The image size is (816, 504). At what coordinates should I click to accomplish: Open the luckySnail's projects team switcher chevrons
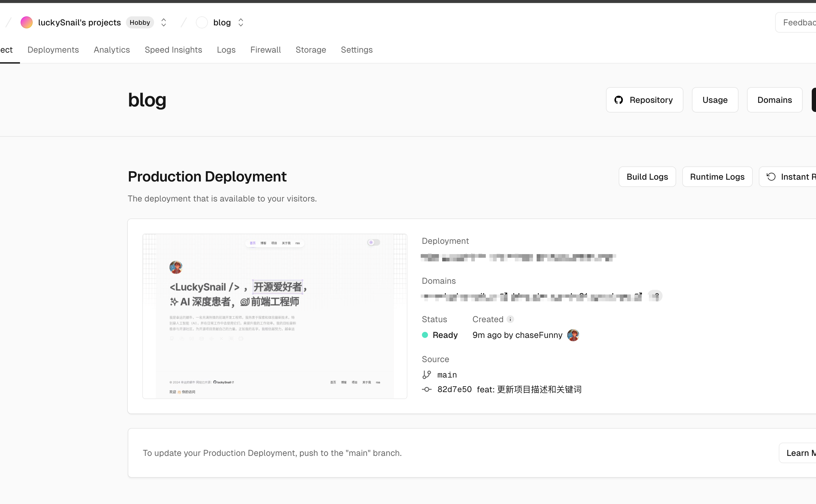coord(163,22)
